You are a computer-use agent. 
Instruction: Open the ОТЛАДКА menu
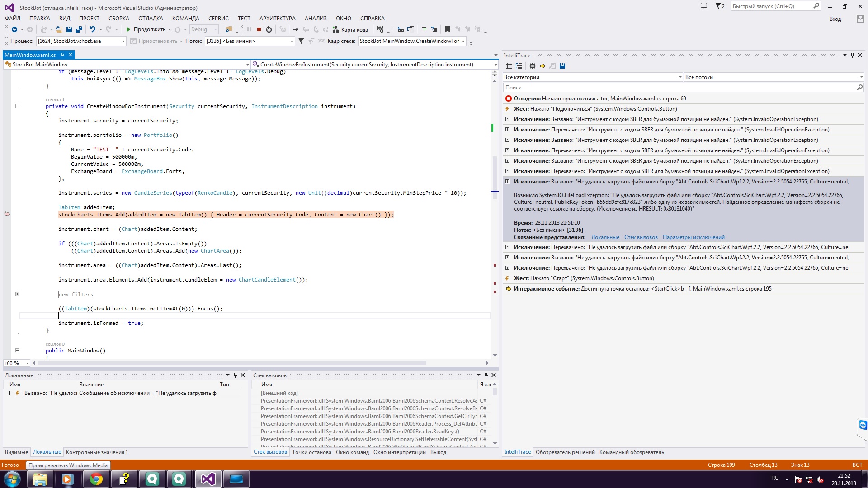[x=151, y=19]
